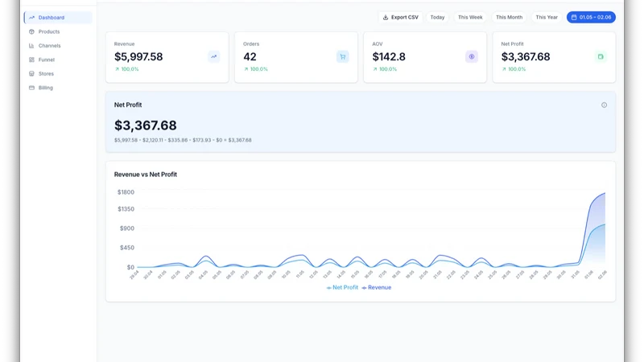
Task: Click the Revenue card 100.0% change indicator
Action: point(127,69)
